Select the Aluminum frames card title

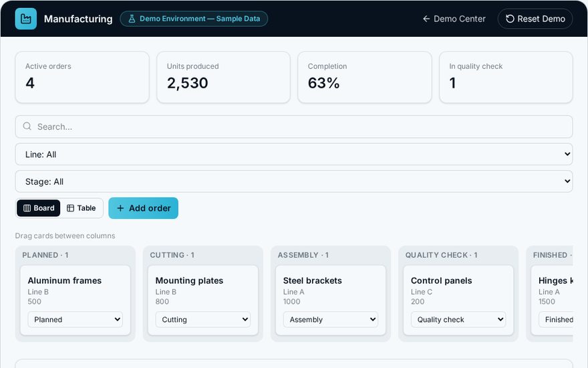[x=65, y=280]
